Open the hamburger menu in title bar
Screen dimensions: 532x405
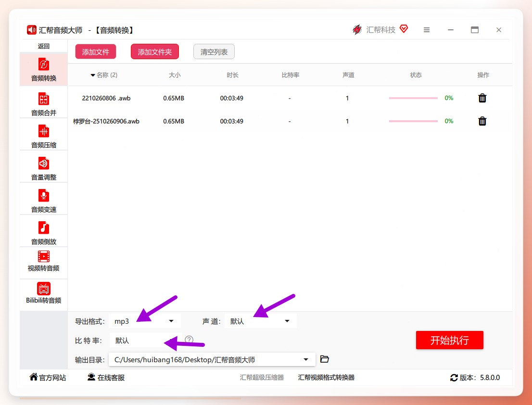click(x=427, y=30)
